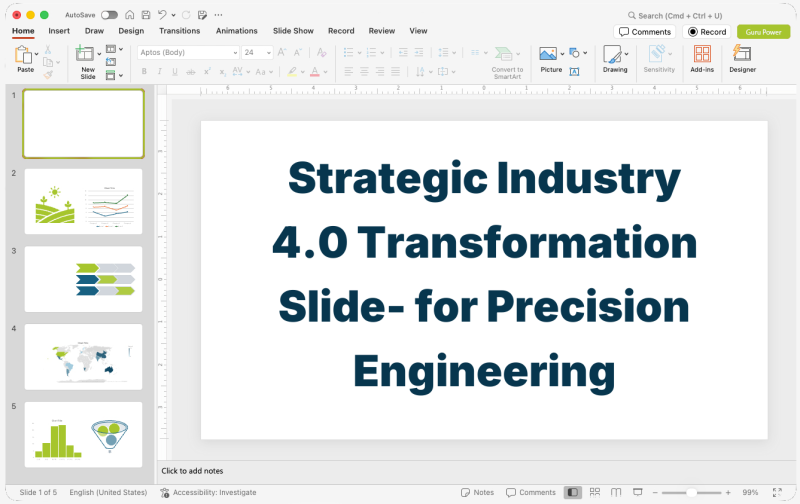Click the Guru Power button
The height and width of the screenshot is (504, 800).
point(763,32)
